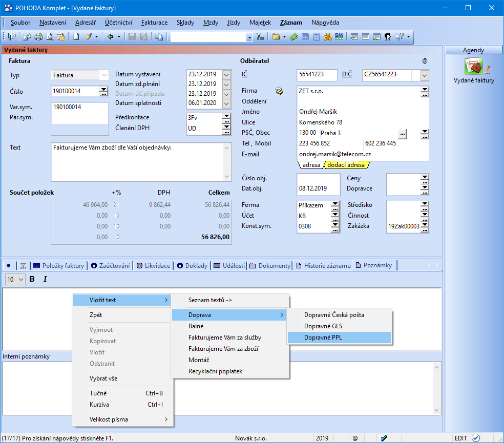Image resolution: width=504 pixels, height=443 pixels.
Task: Select Dopravné GLS menu entry
Action: point(339,326)
